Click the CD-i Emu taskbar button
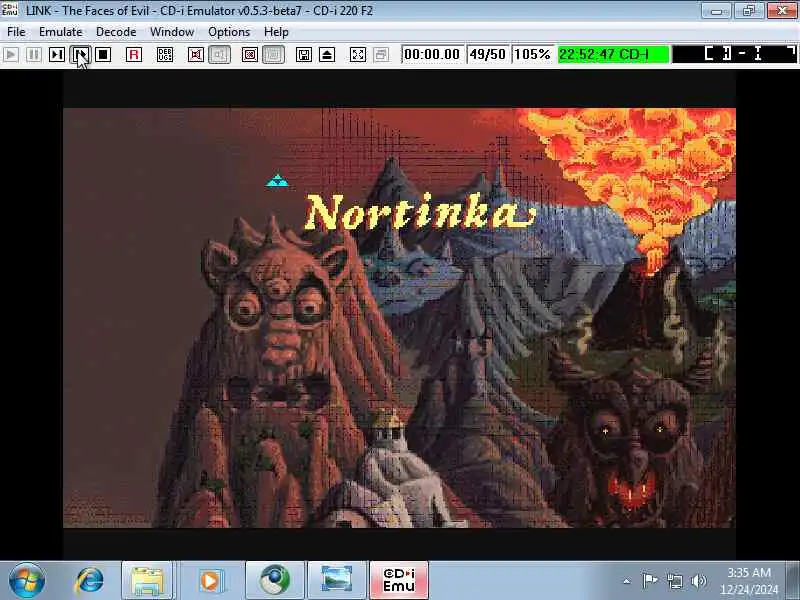This screenshot has width=800, height=600. [399, 581]
